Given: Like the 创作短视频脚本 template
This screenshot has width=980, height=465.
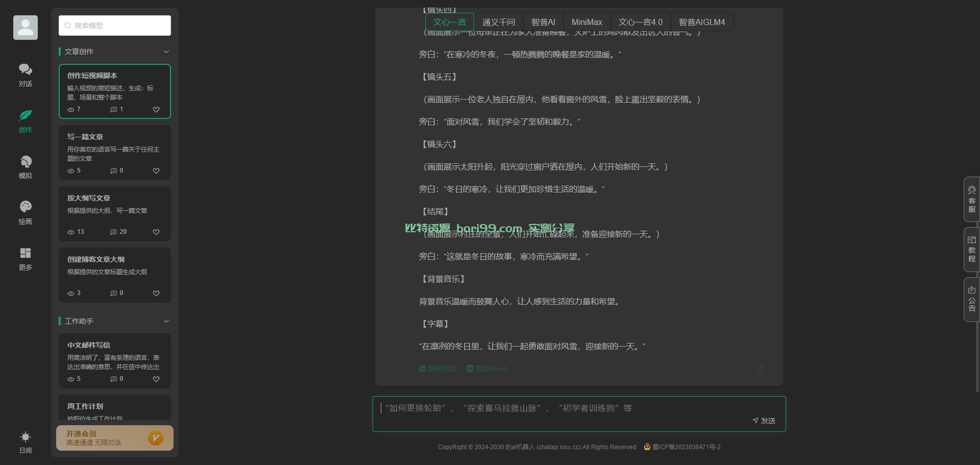Looking at the screenshot, I should [156, 110].
